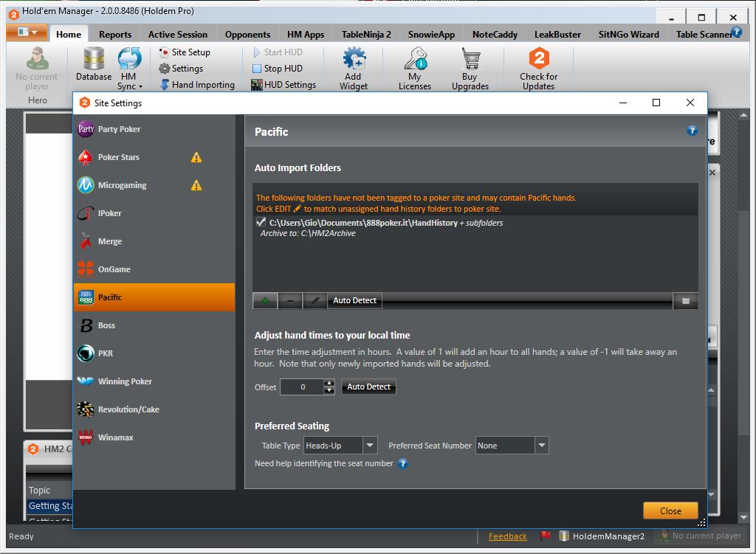The width and height of the screenshot is (756, 554).
Task: Click the No current player hero icon
Action: point(37,59)
